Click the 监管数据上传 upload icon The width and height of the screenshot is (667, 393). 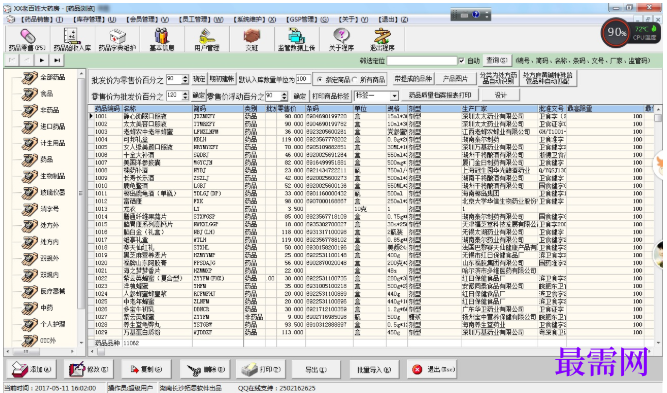[296, 39]
